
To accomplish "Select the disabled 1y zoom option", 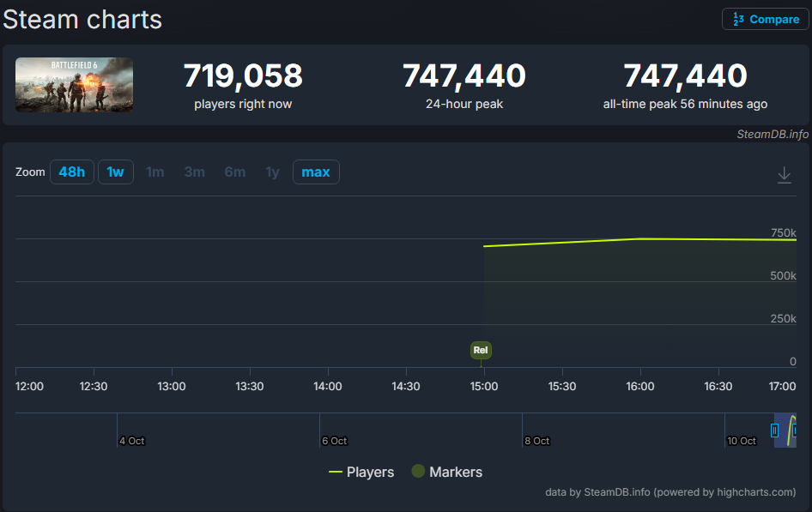I will 272,172.
